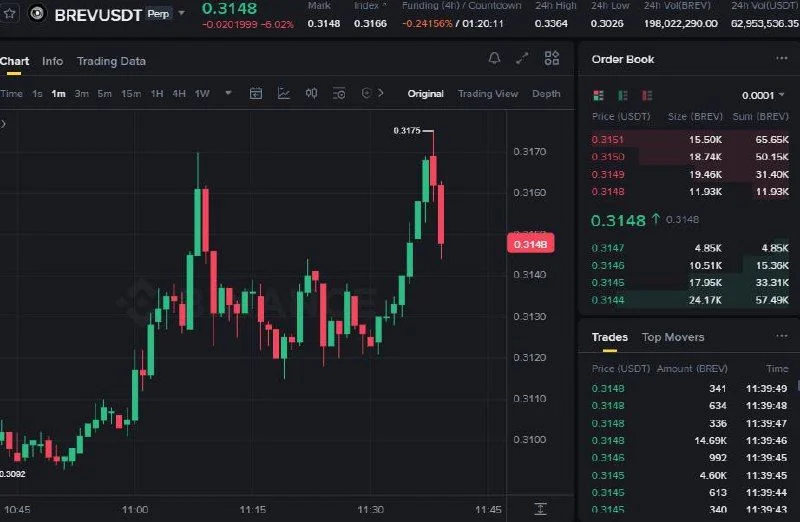Screen dimensions: 800x522
Task: Switch to the Trades tab
Action: point(610,337)
